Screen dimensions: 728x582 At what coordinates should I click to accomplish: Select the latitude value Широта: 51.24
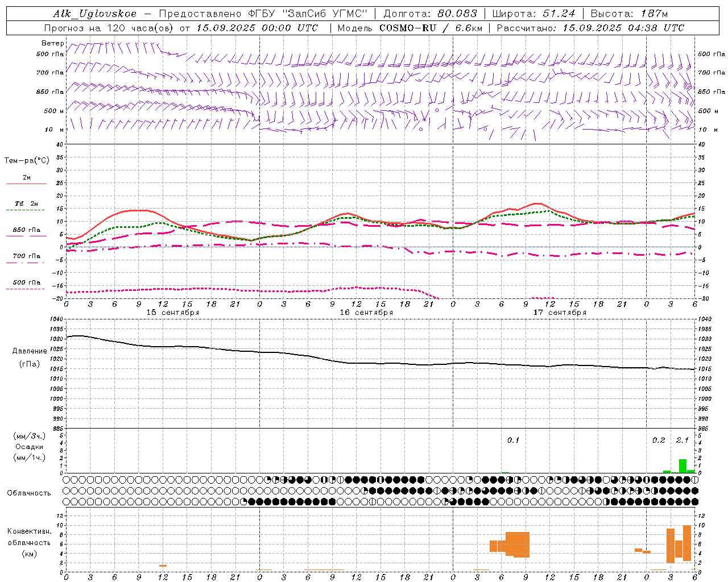pyautogui.click(x=533, y=14)
